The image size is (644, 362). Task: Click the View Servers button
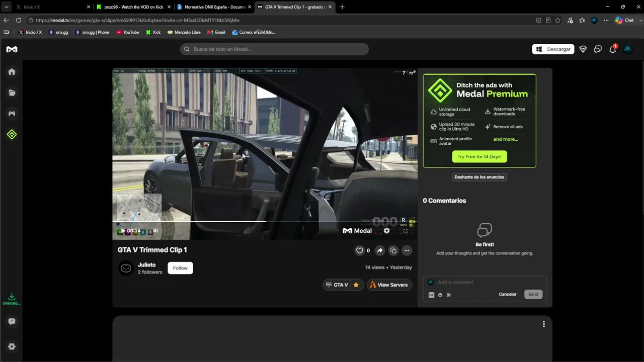click(x=389, y=285)
